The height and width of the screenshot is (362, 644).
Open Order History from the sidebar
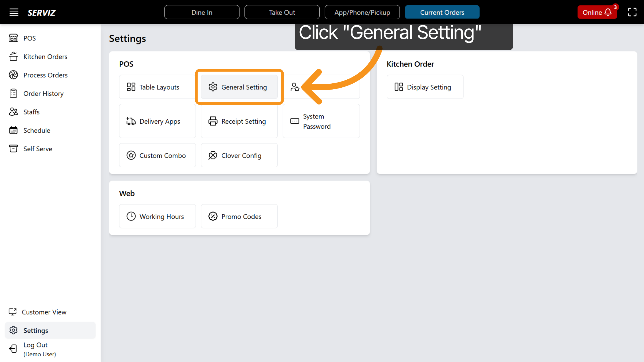[x=43, y=93]
